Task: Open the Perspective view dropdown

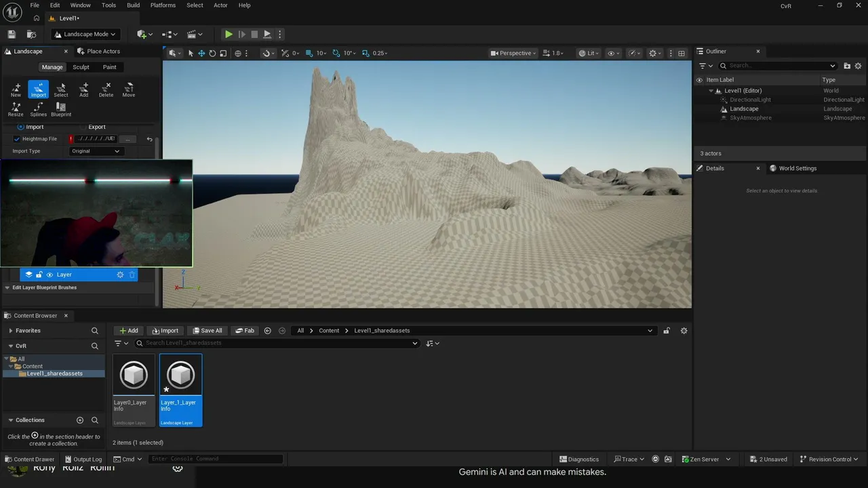Action: coord(513,53)
